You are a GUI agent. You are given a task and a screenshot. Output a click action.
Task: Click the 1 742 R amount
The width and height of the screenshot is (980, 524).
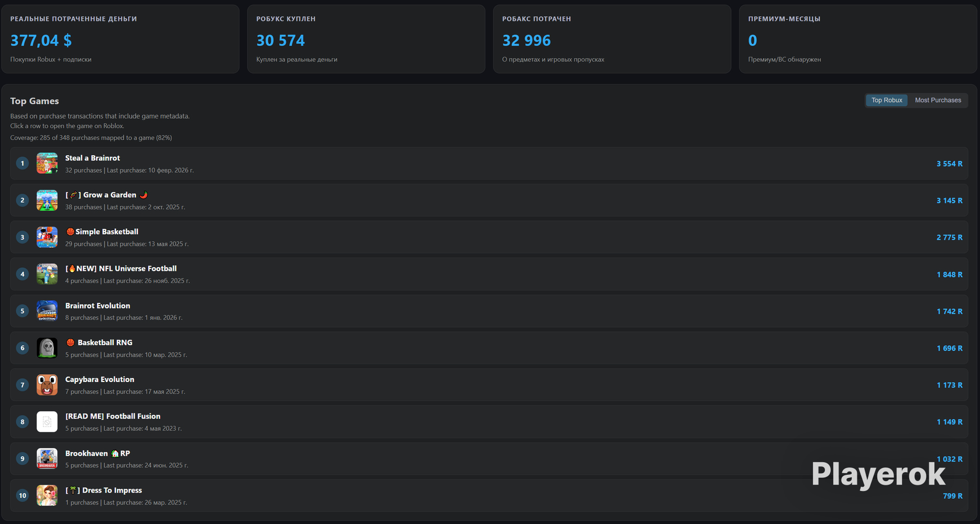(x=950, y=311)
